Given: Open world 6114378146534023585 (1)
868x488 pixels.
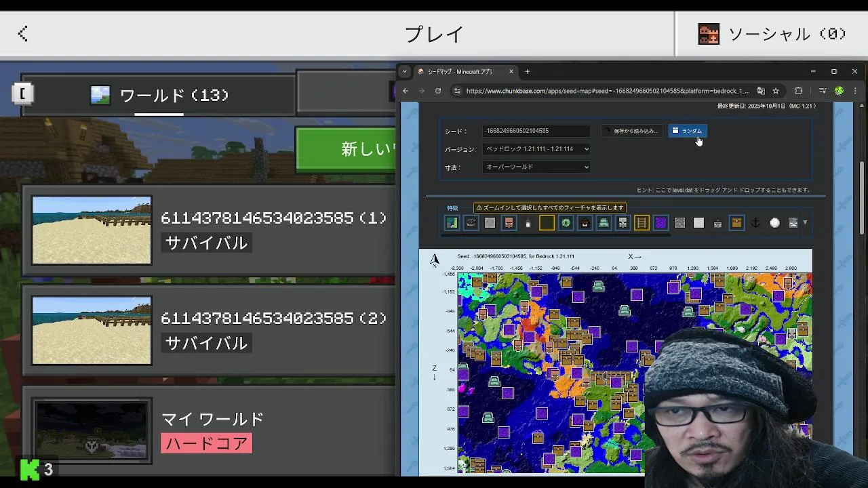Looking at the screenshot, I should coord(210,230).
